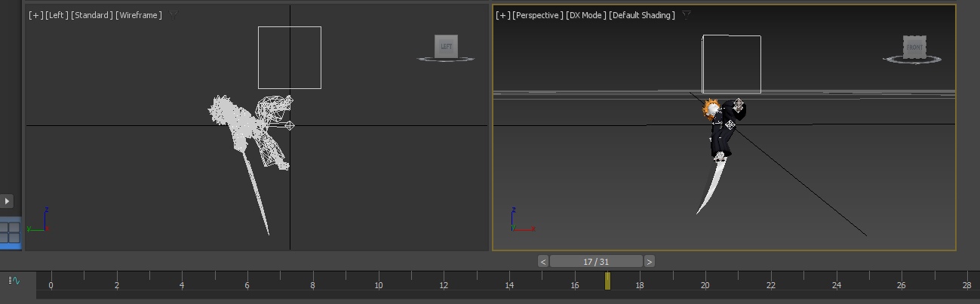Open the [Perspective] point-of-view menu
The image size is (980, 304).
coord(538,15)
